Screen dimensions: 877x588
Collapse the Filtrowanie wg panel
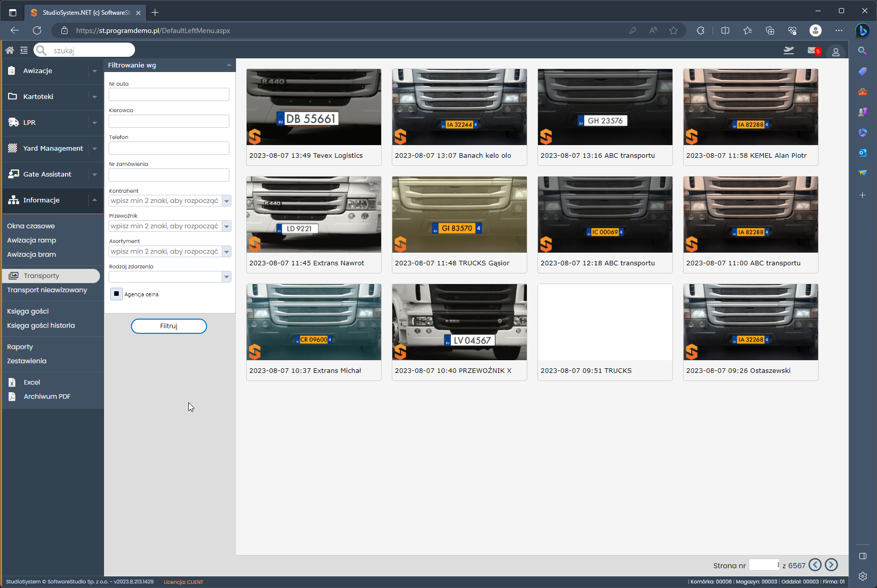(229, 65)
